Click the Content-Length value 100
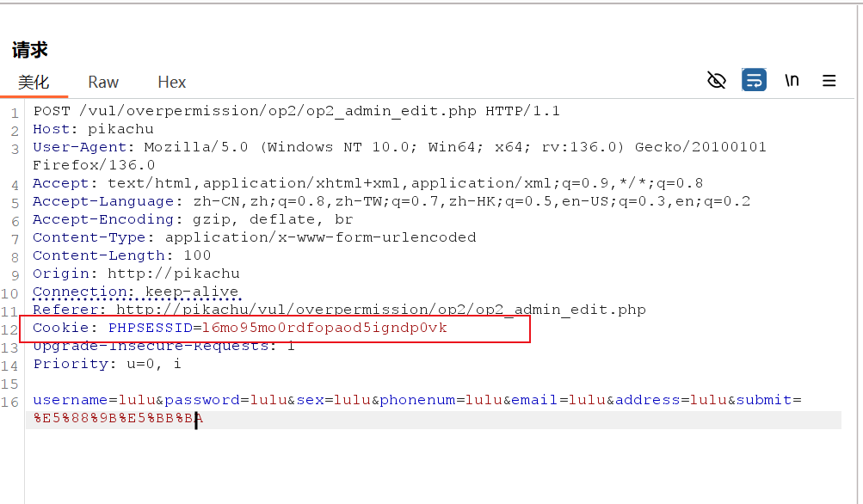 coord(197,255)
